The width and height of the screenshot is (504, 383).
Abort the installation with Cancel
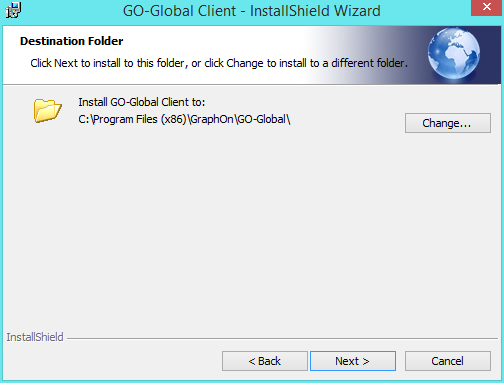[x=448, y=361]
